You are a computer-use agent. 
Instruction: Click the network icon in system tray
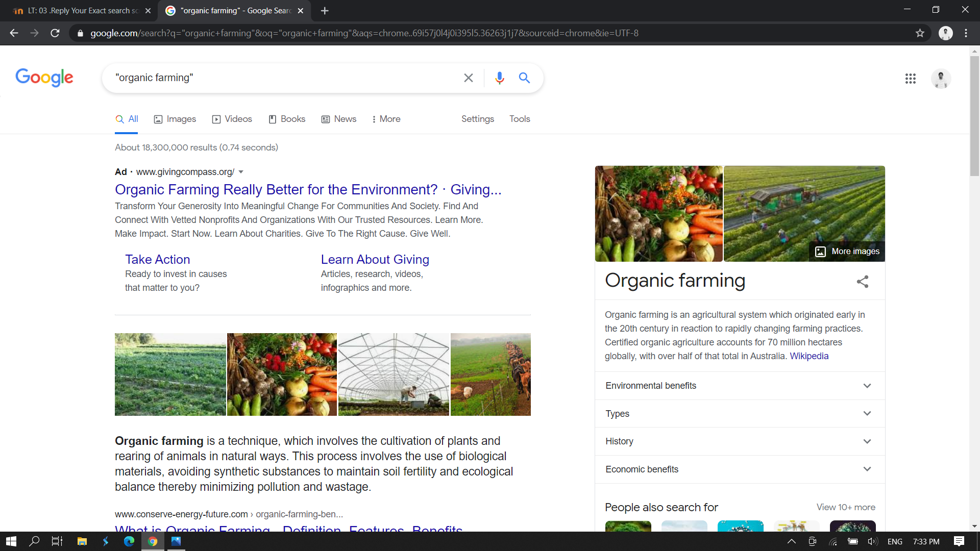tap(833, 541)
